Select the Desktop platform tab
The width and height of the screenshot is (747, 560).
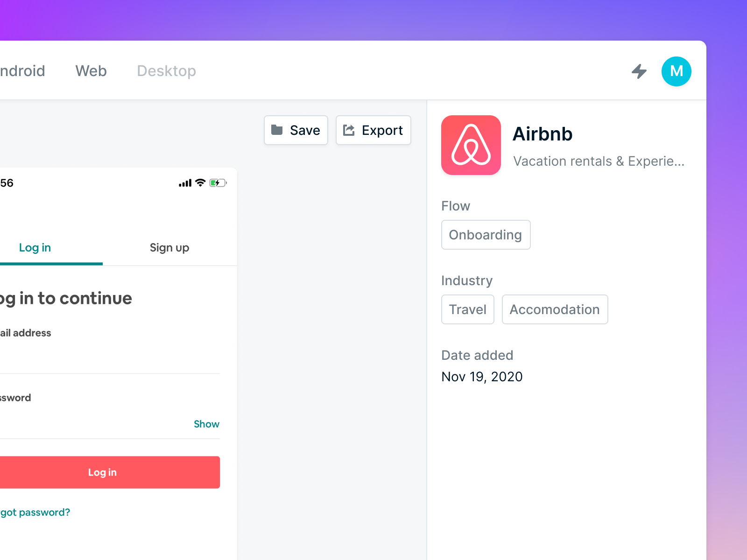[x=166, y=71]
